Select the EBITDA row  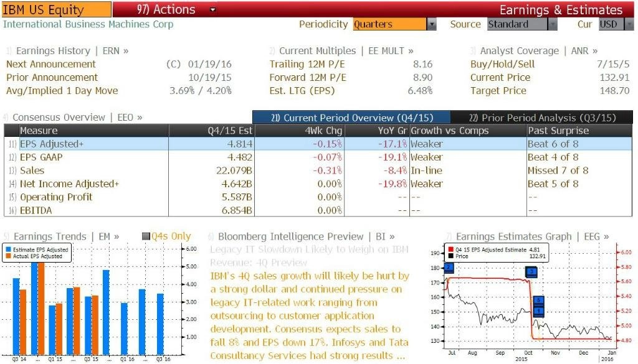318,210
